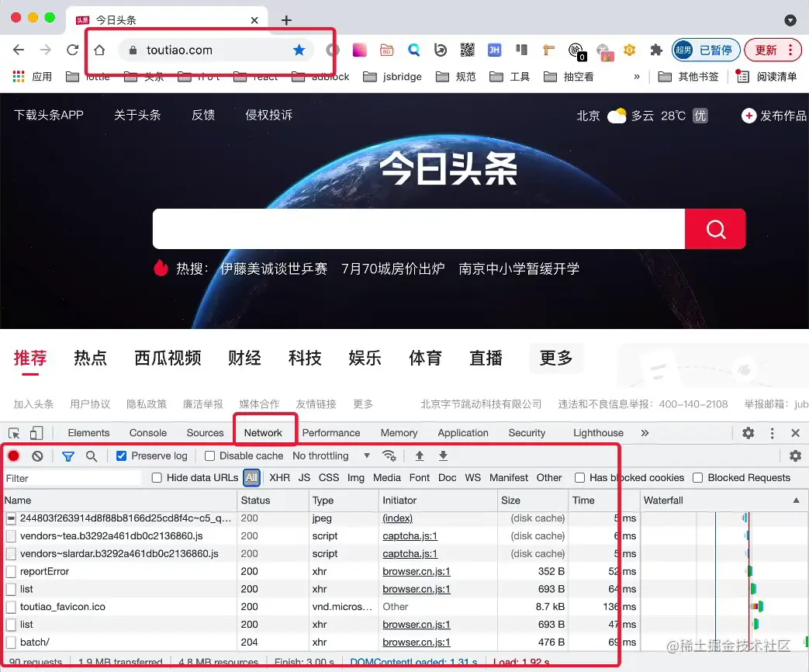Reload the page with the refresh icon
This screenshot has height=672, width=809.
tap(73, 50)
